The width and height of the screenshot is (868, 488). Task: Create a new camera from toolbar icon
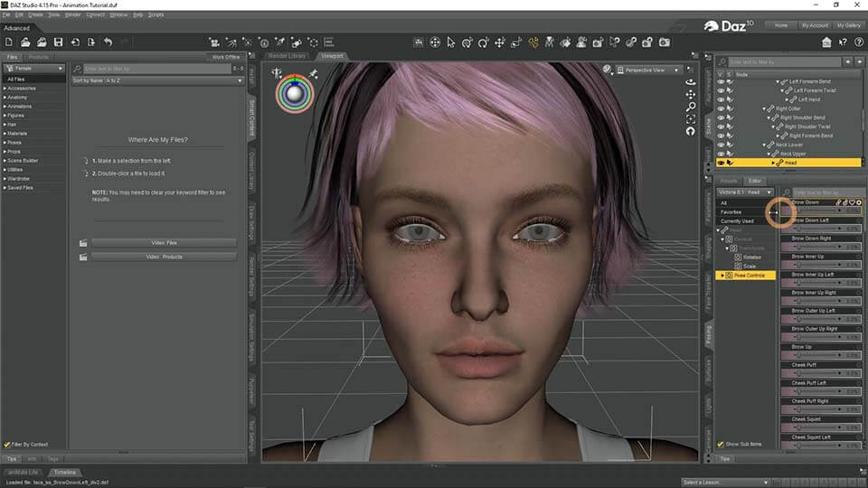click(214, 42)
